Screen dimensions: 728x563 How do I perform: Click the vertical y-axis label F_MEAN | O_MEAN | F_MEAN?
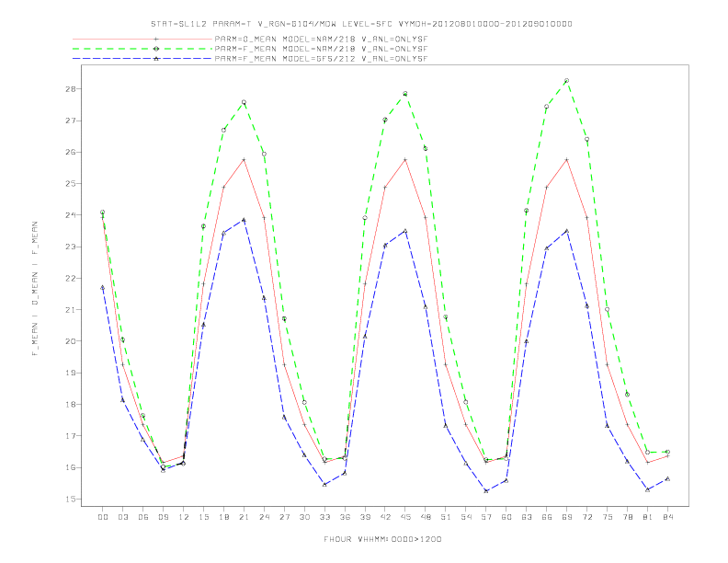(x=35, y=289)
